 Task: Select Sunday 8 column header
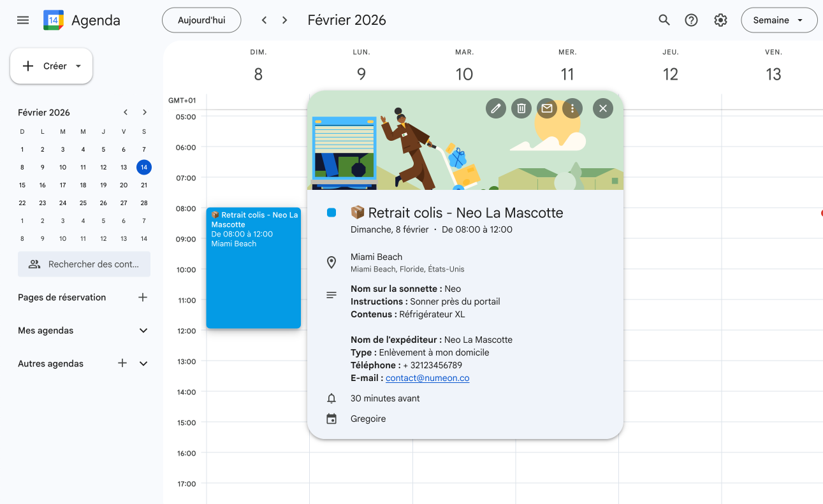[258, 68]
